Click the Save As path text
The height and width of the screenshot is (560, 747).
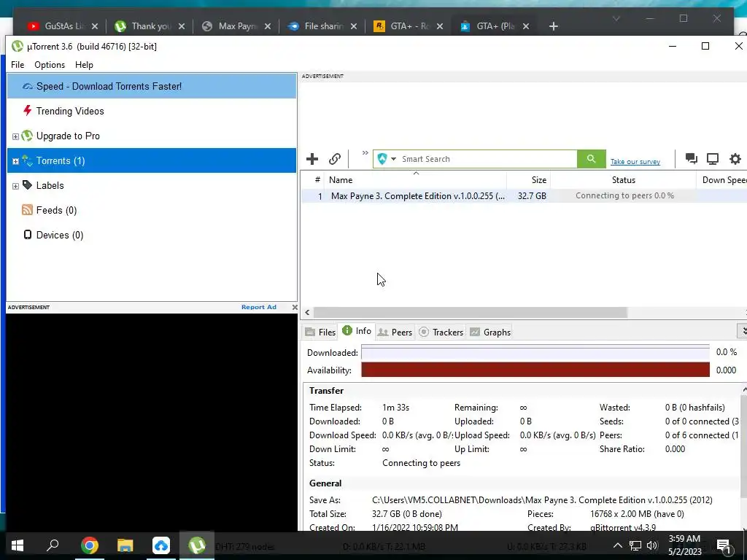[x=542, y=500]
